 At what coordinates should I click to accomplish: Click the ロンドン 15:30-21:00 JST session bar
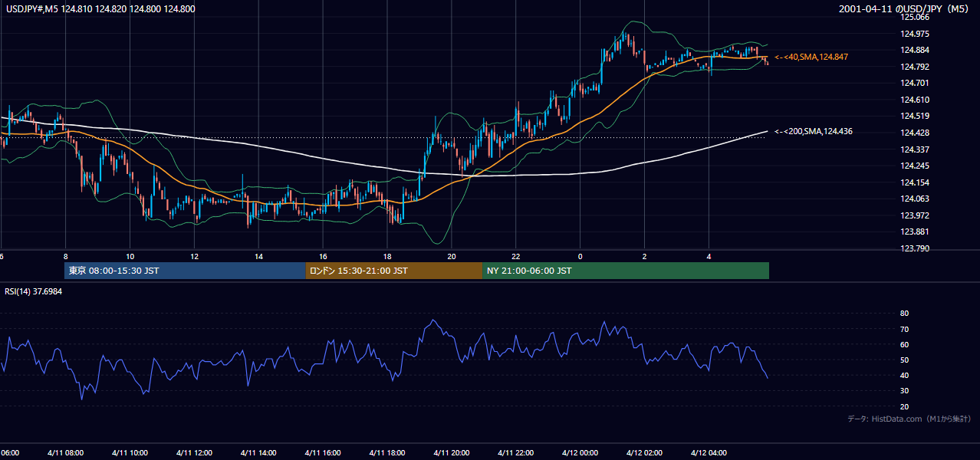click(x=394, y=271)
